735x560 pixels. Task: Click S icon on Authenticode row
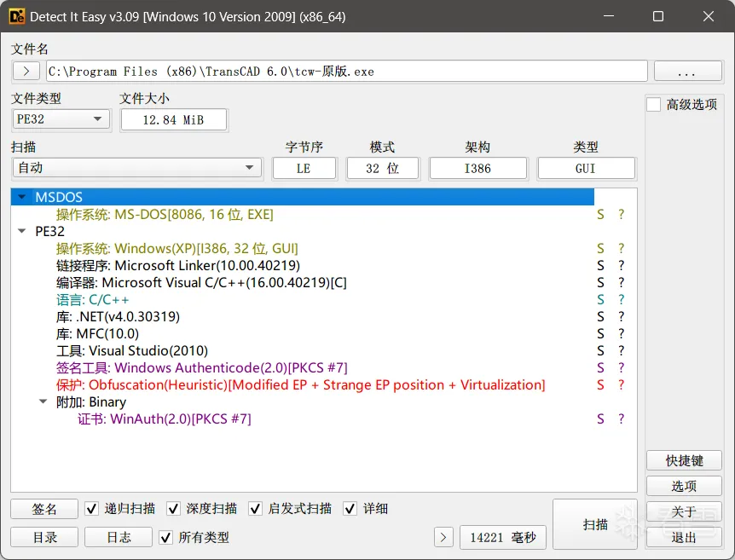(600, 368)
